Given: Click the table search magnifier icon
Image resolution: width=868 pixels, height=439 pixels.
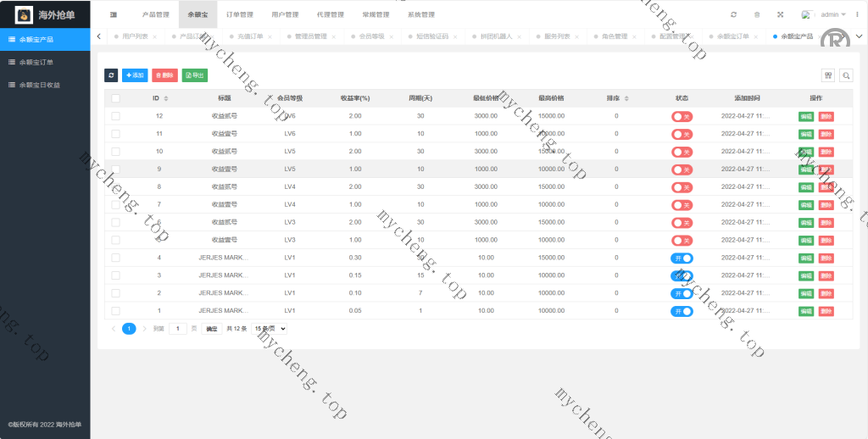Looking at the screenshot, I should click(x=845, y=75).
